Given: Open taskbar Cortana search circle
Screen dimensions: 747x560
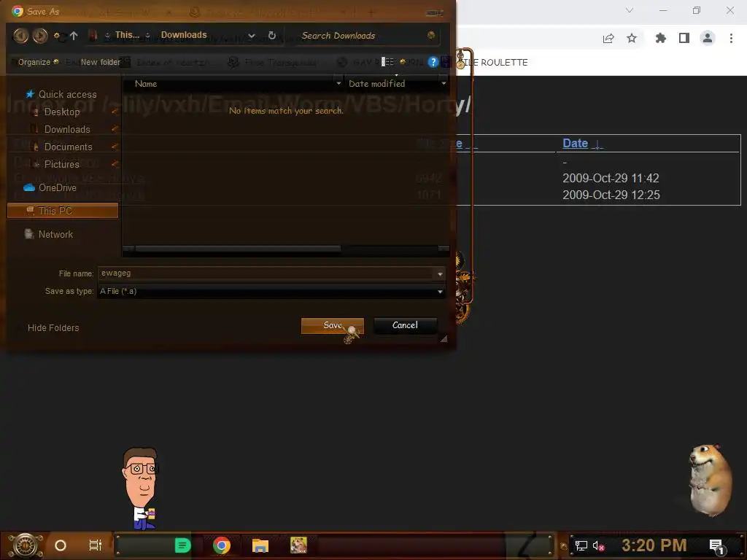Looking at the screenshot, I should 61,545.
